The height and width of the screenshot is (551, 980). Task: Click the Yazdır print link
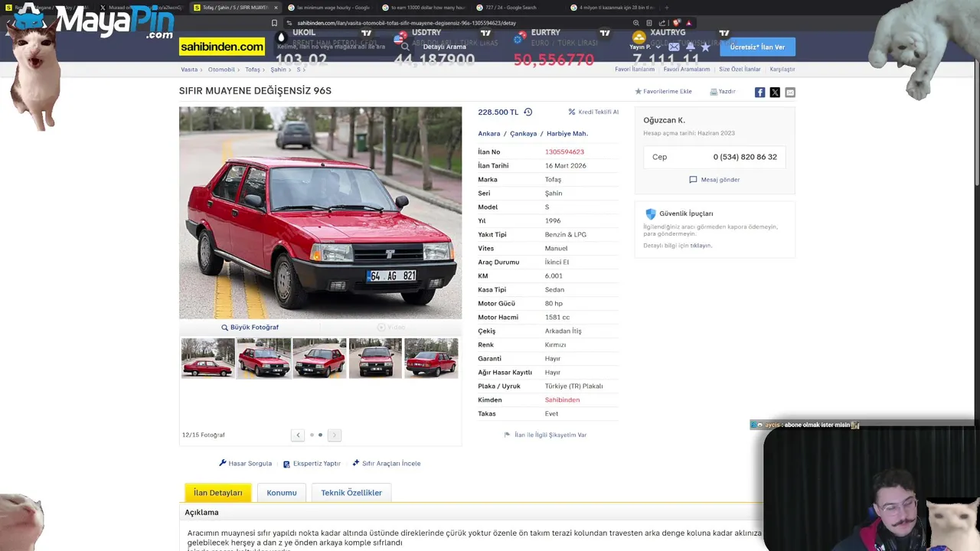tap(723, 91)
